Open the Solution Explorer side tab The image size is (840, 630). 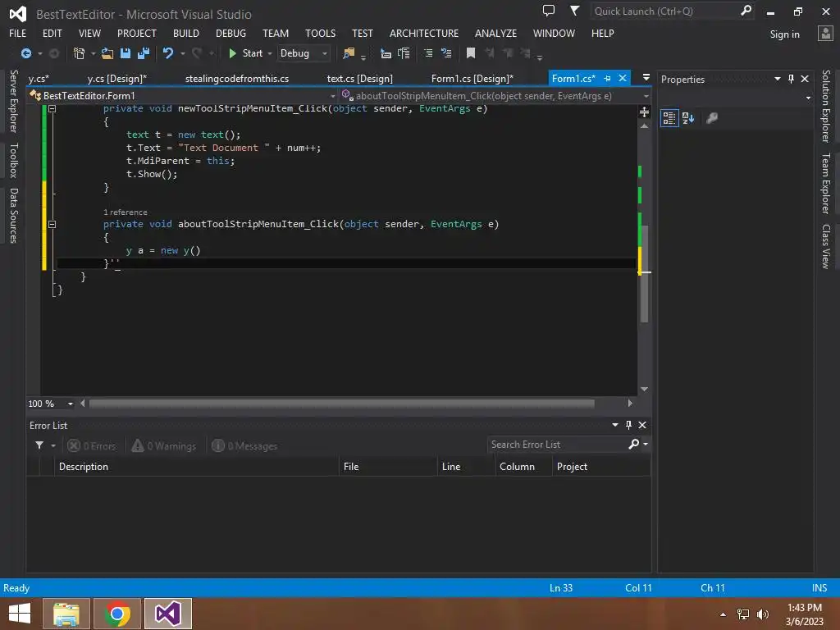[826, 106]
